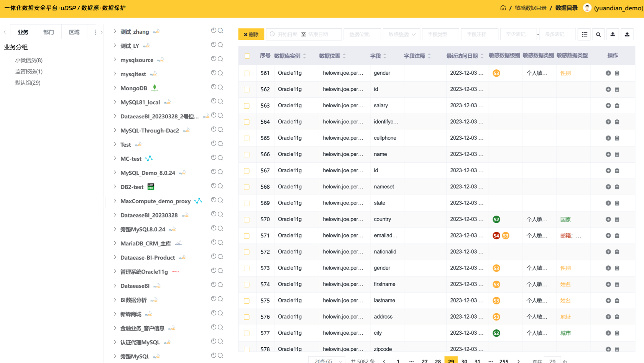This screenshot has width=644, height=363.
Task: Select the checkbox for row 571
Action: click(x=246, y=236)
